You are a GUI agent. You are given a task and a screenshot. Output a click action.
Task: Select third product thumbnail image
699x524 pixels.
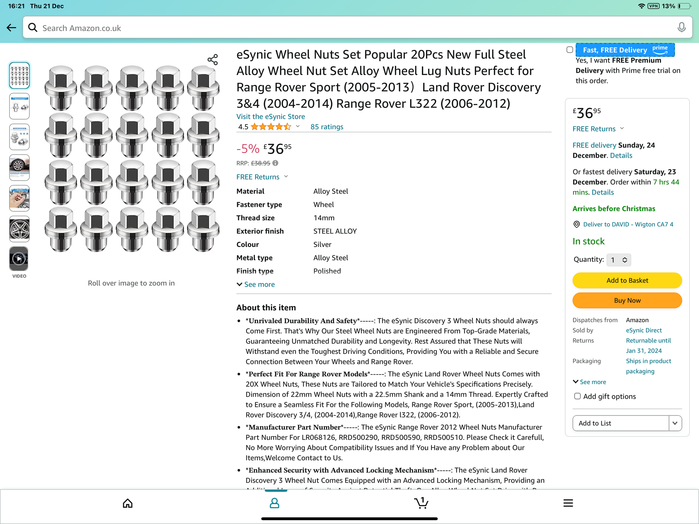pyautogui.click(x=19, y=137)
